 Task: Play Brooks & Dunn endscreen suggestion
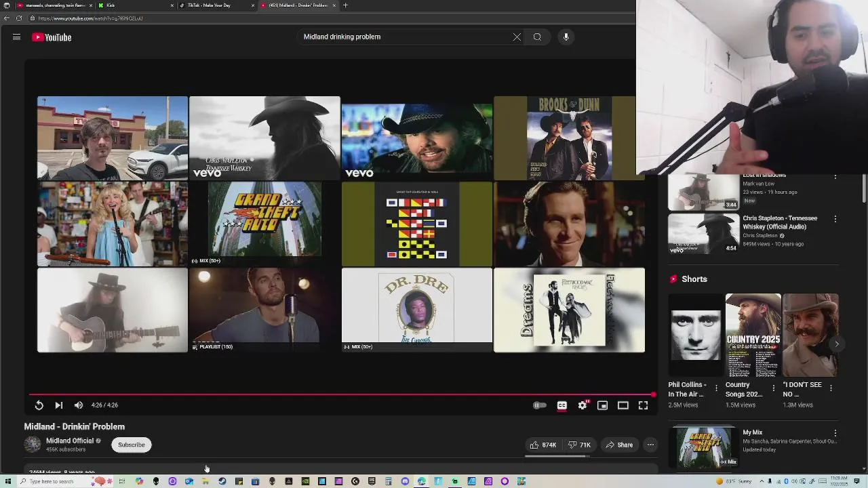[569, 138]
